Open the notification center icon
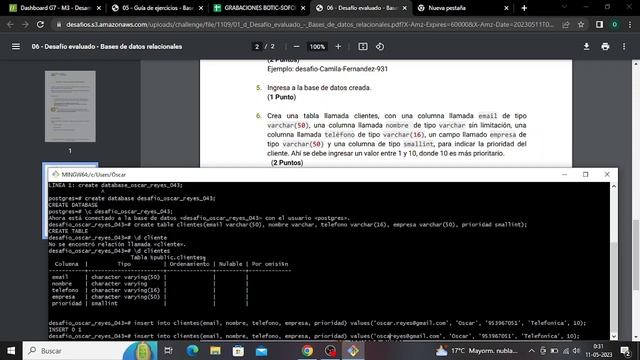 pyautogui.click(x=625, y=351)
